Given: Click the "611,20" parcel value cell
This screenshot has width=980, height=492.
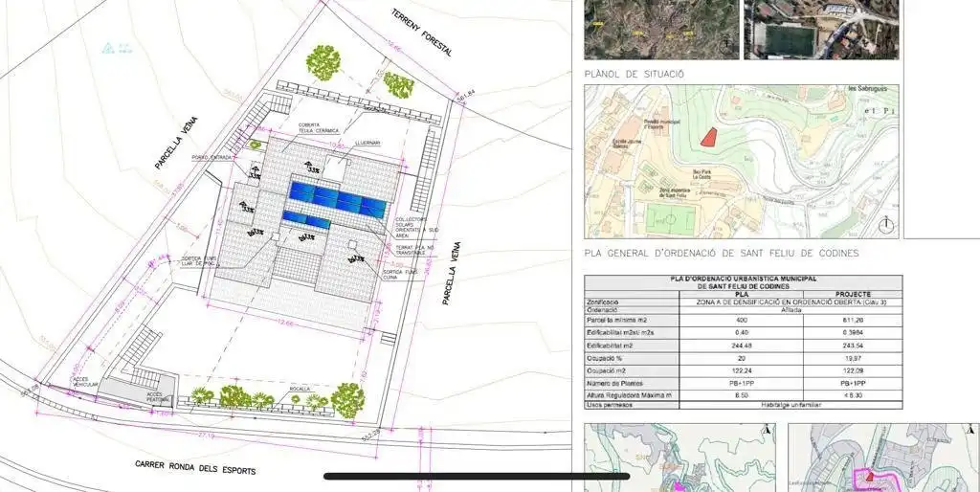Looking at the screenshot, I should (852, 320).
